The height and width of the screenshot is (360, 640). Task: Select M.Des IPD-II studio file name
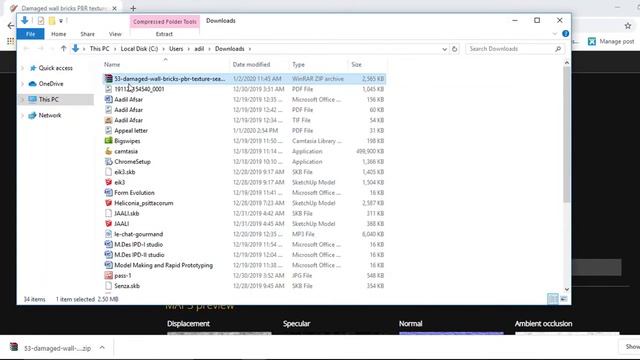139,255
